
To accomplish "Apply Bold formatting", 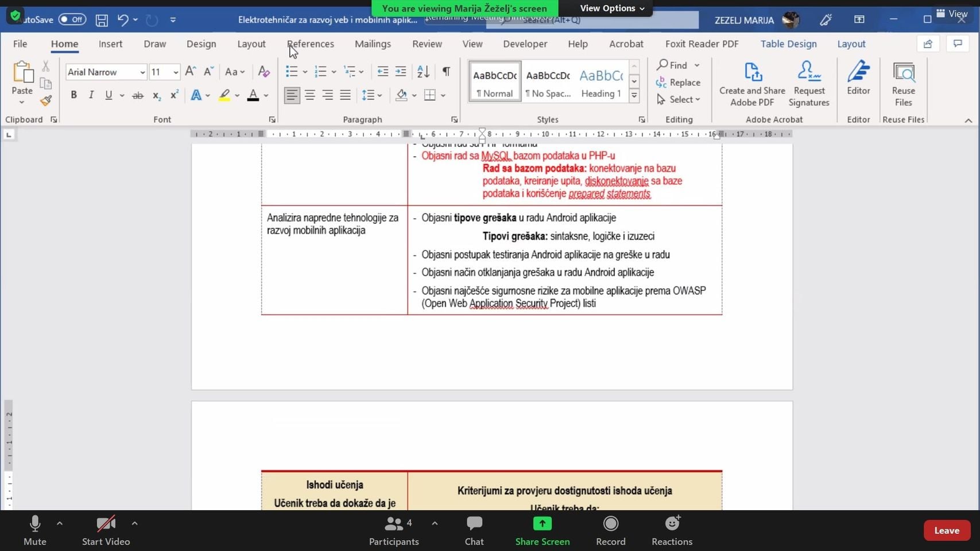I will tap(73, 95).
